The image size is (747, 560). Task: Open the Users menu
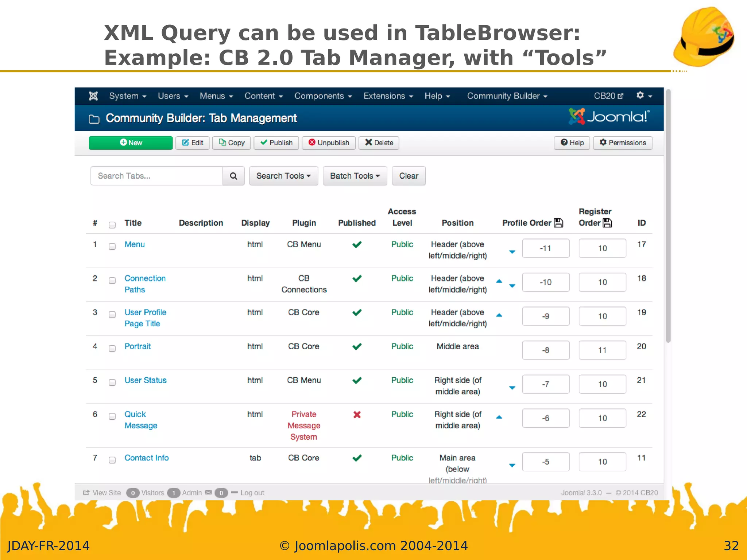tap(173, 96)
